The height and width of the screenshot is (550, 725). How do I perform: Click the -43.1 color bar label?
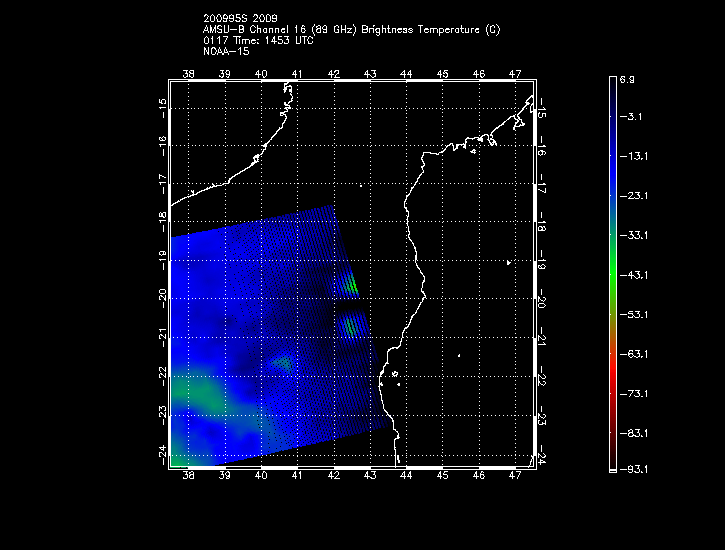tap(631, 274)
